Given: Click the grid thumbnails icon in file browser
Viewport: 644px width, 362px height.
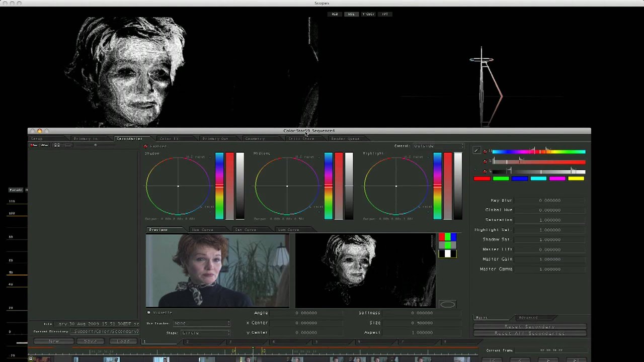Looking at the screenshot, I should pos(57,145).
